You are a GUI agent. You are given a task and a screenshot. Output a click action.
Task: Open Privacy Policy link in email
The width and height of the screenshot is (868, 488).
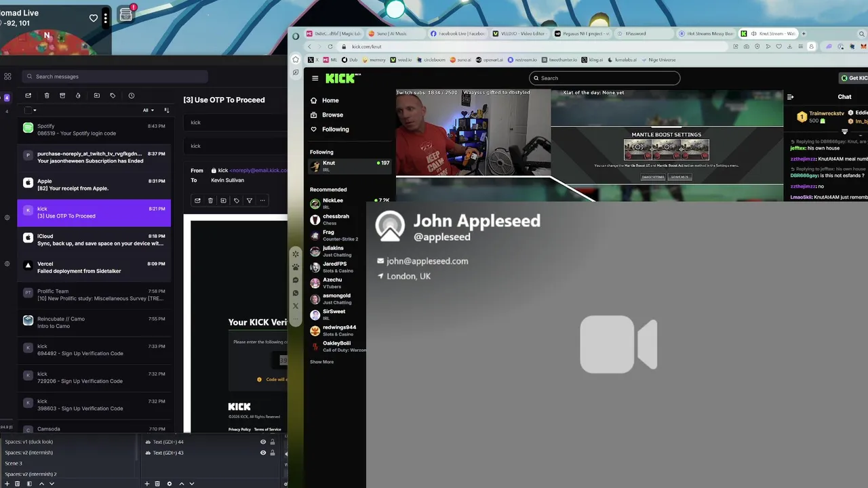coord(239,429)
